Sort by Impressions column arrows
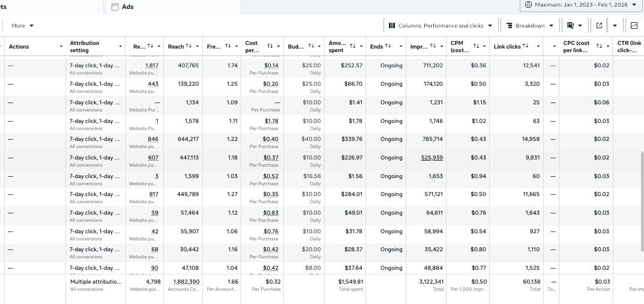This screenshot has height=304, width=644. pyautogui.click(x=433, y=46)
